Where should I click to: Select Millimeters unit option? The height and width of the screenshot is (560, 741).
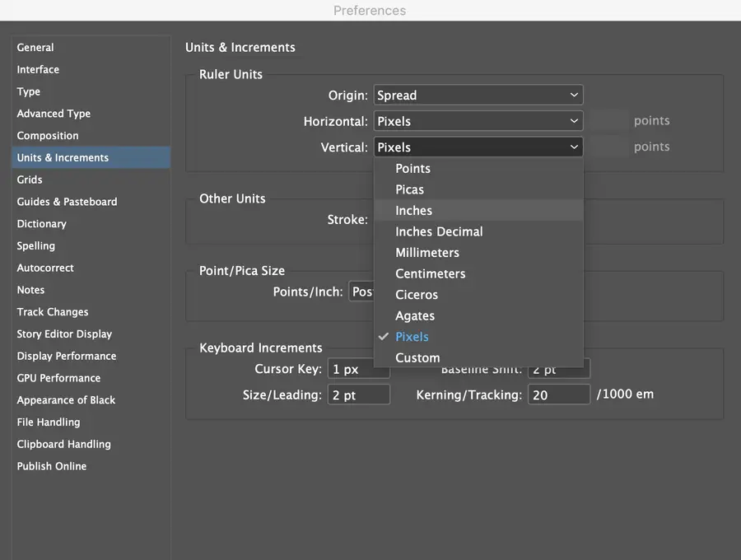click(426, 253)
